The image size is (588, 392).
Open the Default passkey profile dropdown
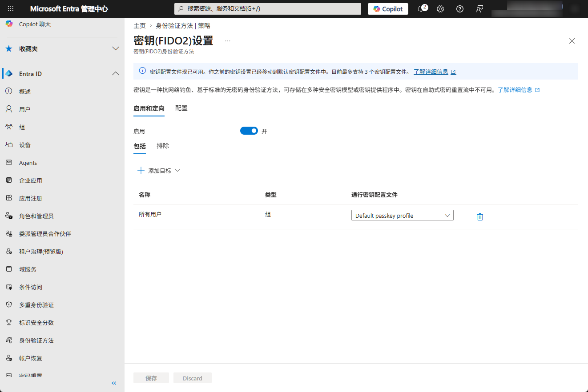[403, 216]
